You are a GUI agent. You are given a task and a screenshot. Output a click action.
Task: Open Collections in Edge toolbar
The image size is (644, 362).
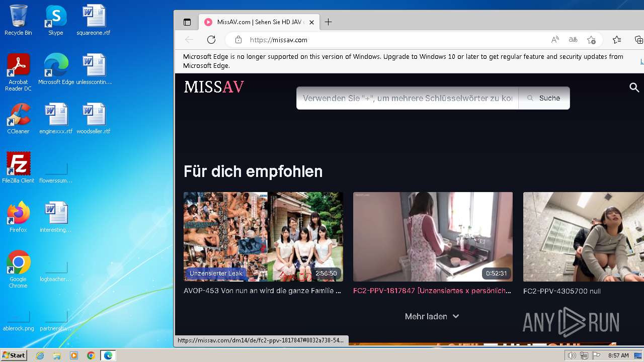click(x=638, y=40)
